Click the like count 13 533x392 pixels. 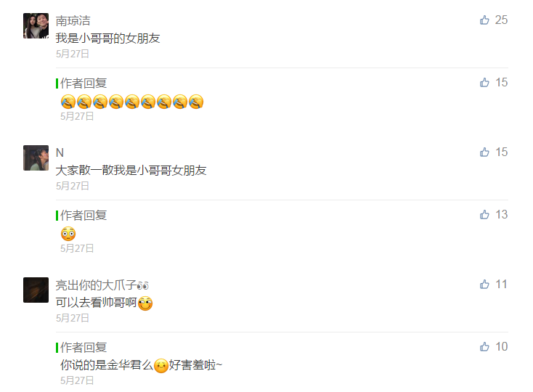pos(501,215)
